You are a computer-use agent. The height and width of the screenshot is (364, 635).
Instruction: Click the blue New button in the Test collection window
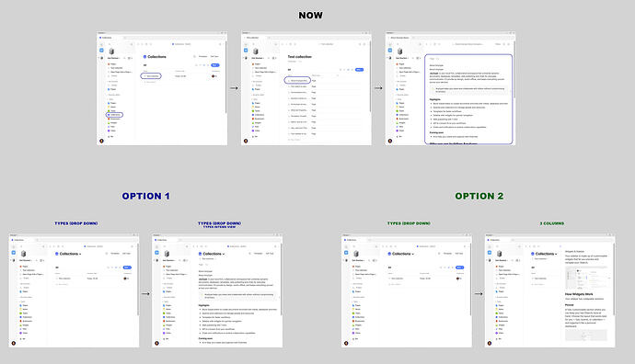coord(359,70)
